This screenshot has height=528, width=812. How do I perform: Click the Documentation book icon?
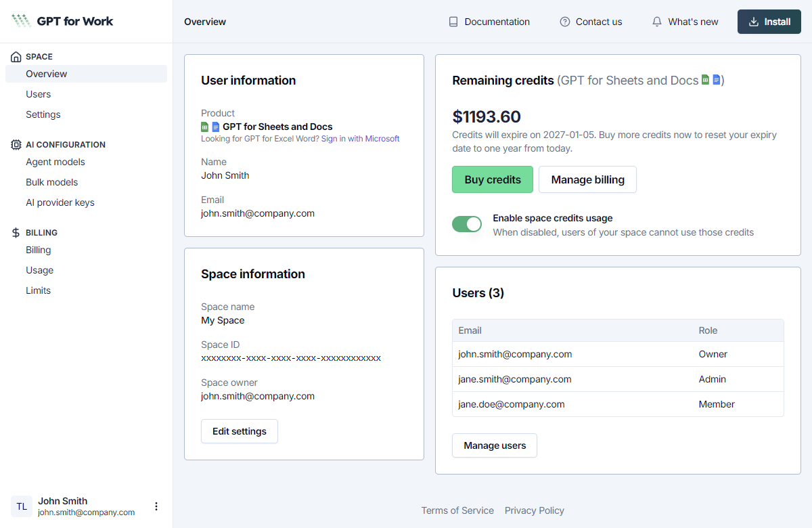coord(453,22)
